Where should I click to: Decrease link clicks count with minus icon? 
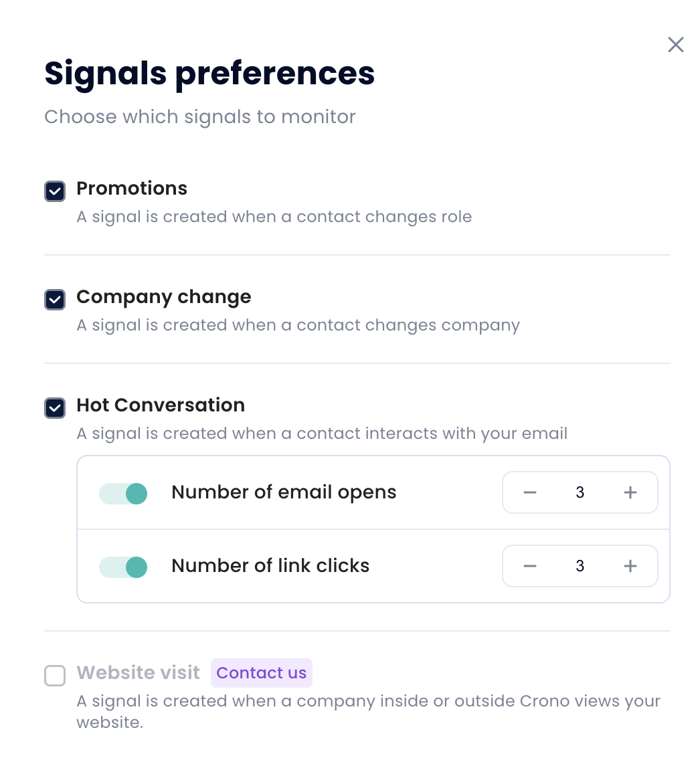[530, 567]
